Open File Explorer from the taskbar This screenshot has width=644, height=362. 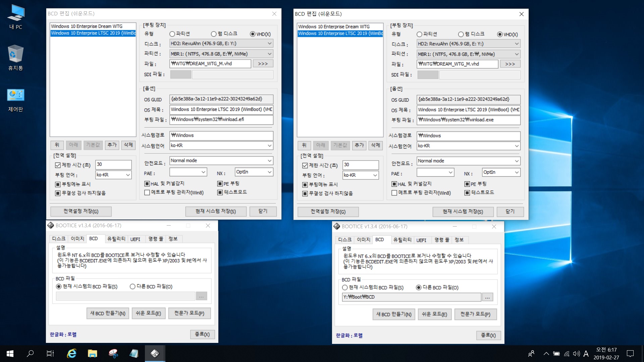[92, 354]
